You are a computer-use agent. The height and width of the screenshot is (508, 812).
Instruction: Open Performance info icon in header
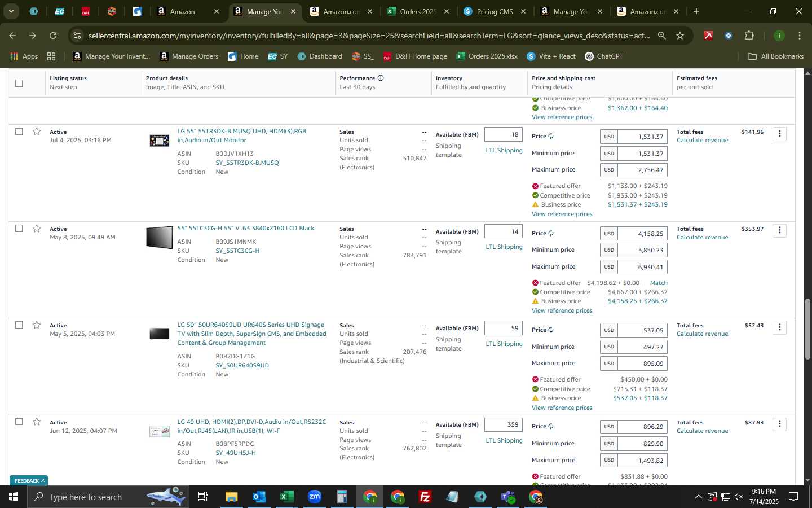point(381,78)
